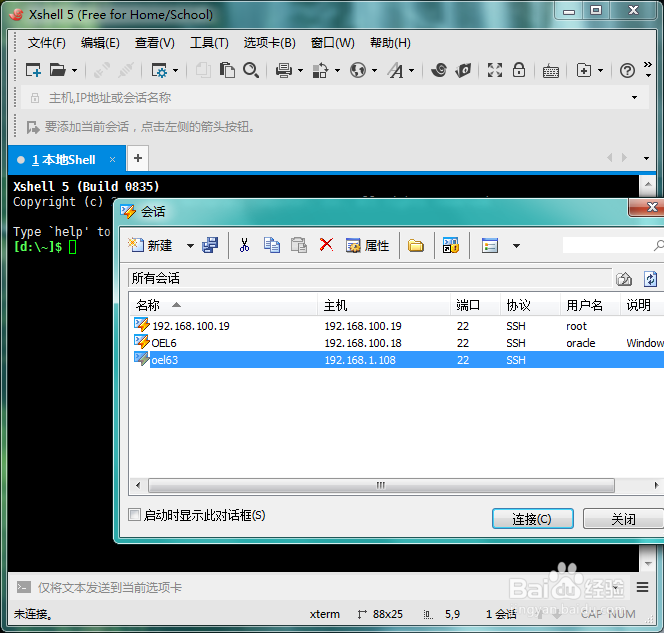Go up one folder level in Sessions dialog
The width and height of the screenshot is (664, 633).
tap(624, 279)
